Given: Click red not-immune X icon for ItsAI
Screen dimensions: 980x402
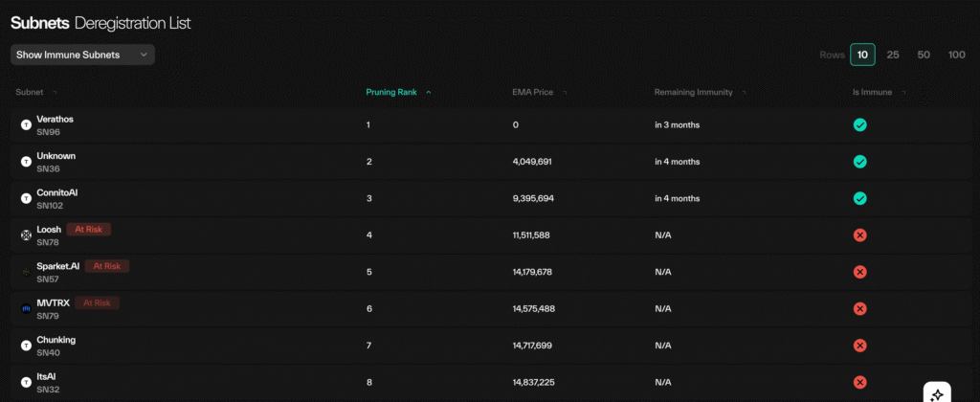Looking at the screenshot, I should (x=859, y=382).
